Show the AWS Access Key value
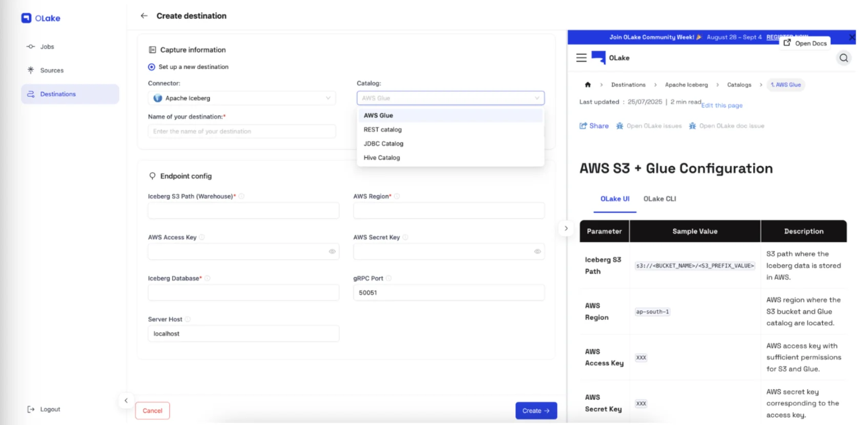This screenshot has width=868, height=425. pyautogui.click(x=332, y=252)
